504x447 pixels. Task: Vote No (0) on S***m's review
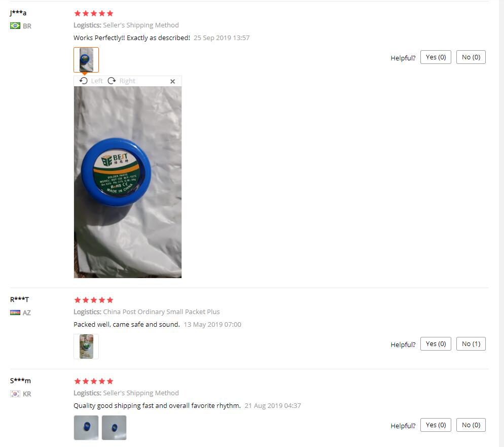click(471, 425)
